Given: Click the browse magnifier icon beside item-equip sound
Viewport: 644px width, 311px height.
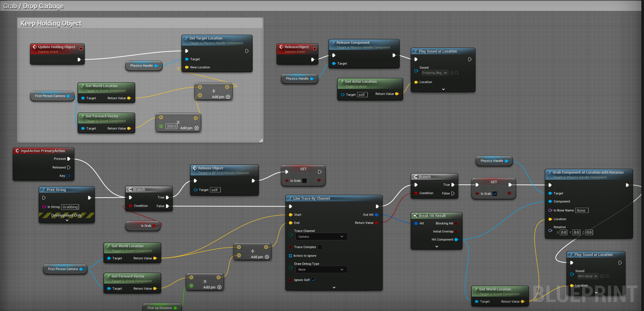Looking at the screenshot, I should [607, 276].
